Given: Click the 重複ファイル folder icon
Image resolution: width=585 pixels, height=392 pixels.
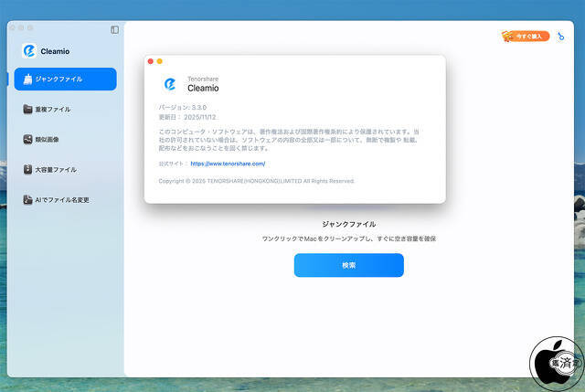Looking at the screenshot, I should click(x=28, y=110).
